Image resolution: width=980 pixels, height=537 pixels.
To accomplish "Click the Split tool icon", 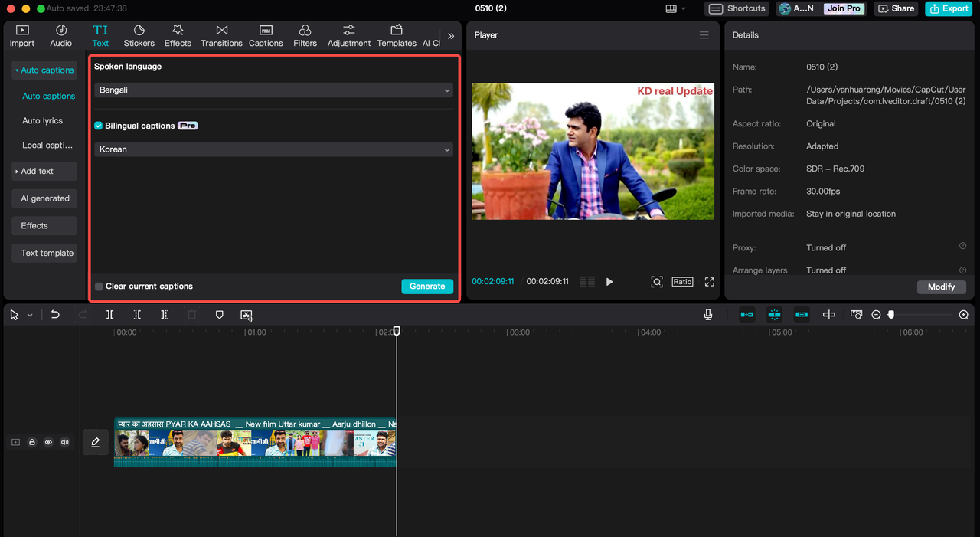I will (x=110, y=315).
